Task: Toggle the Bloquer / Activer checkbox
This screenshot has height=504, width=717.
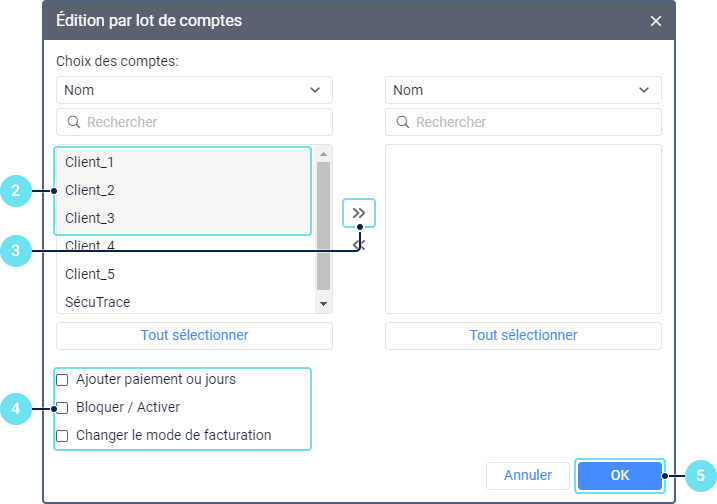Action: pos(62,408)
